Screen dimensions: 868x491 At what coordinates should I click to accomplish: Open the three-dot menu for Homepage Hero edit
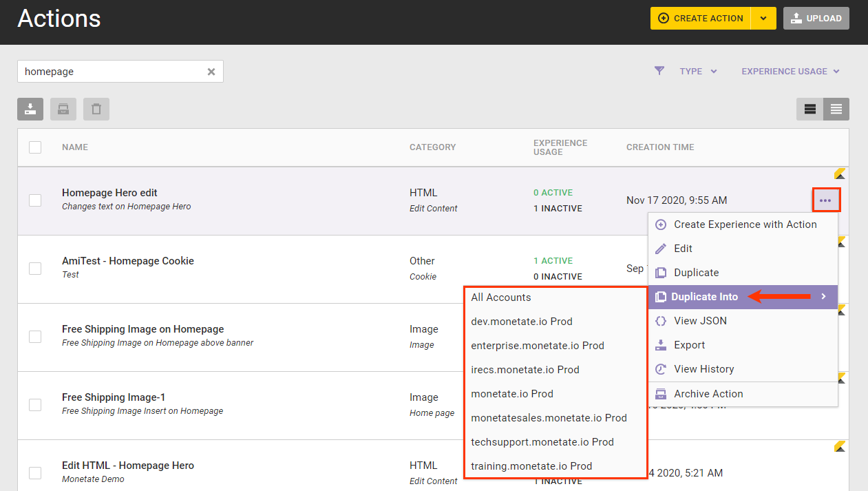[825, 200]
